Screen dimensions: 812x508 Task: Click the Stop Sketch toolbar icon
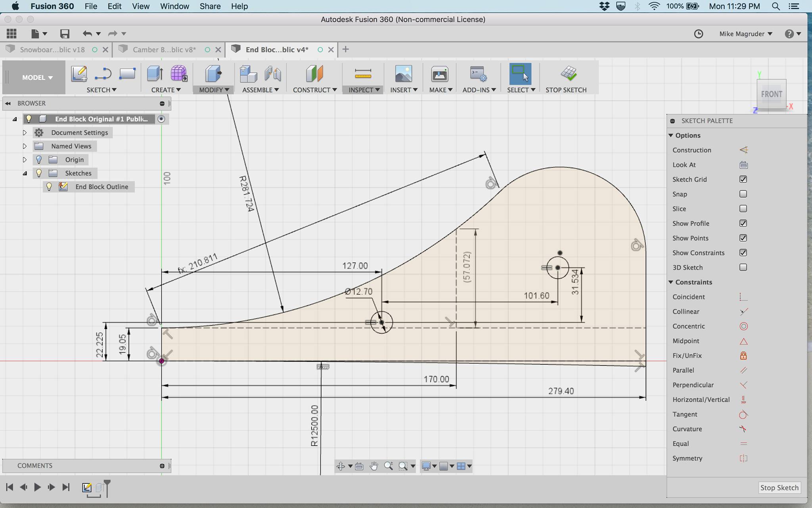pos(569,74)
